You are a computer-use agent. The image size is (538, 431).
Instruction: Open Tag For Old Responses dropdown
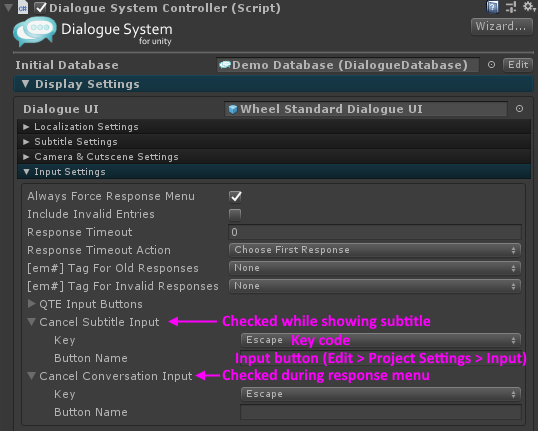pyautogui.click(x=375, y=268)
